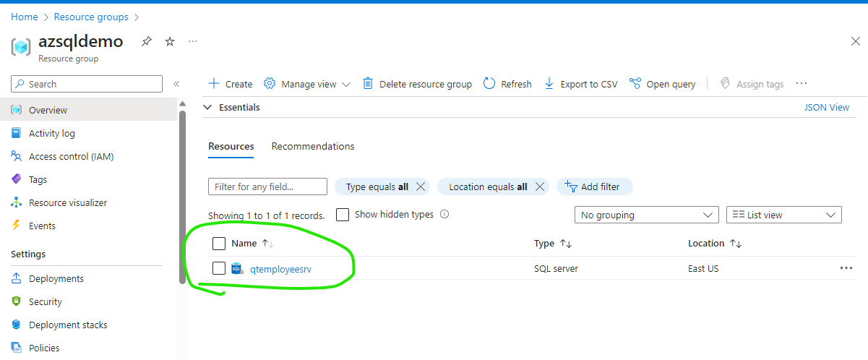Go to Home breadcrumb
Viewport: 868px width, 360px height.
coord(25,17)
